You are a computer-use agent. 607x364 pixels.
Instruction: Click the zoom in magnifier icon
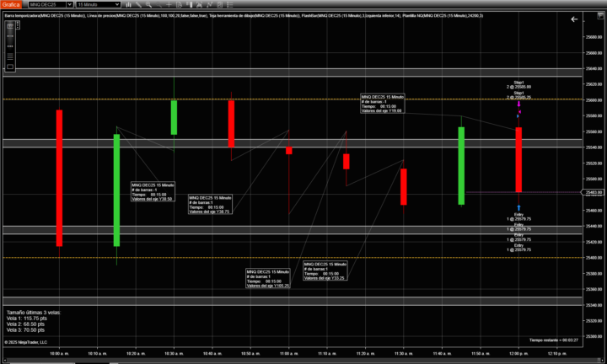(148, 5)
